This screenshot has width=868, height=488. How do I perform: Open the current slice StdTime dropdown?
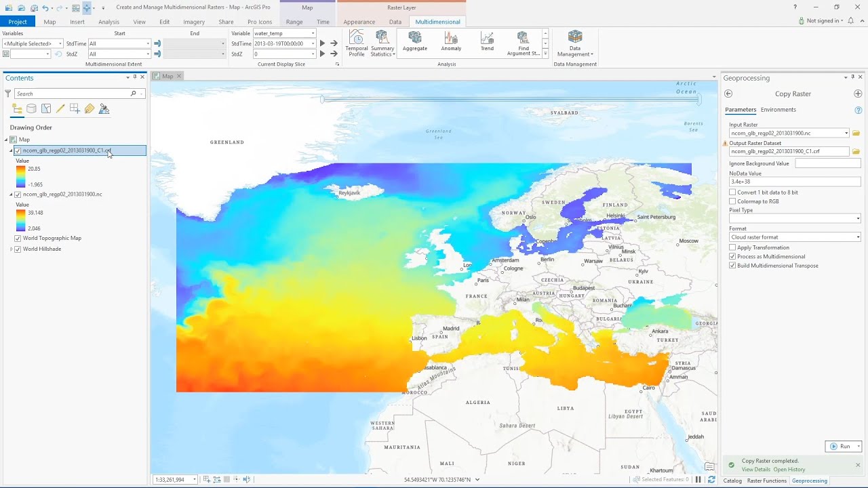point(284,43)
